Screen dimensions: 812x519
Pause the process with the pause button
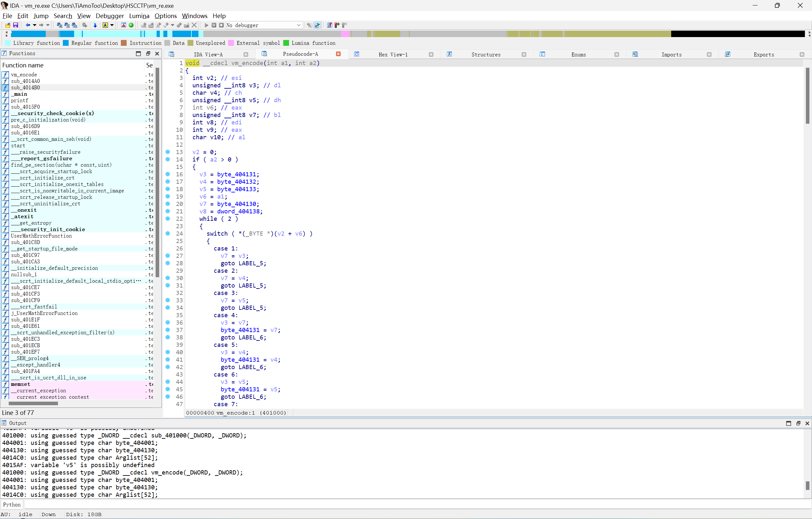click(x=214, y=25)
